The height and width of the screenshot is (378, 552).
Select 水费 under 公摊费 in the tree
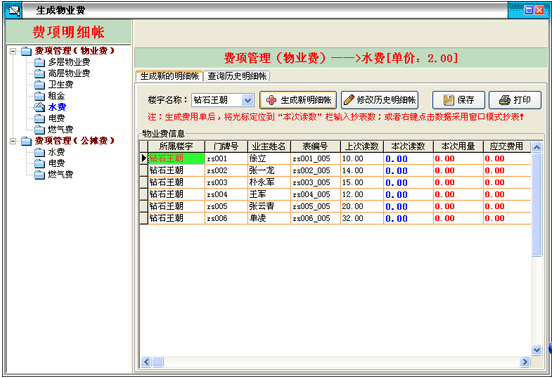(x=56, y=152)
